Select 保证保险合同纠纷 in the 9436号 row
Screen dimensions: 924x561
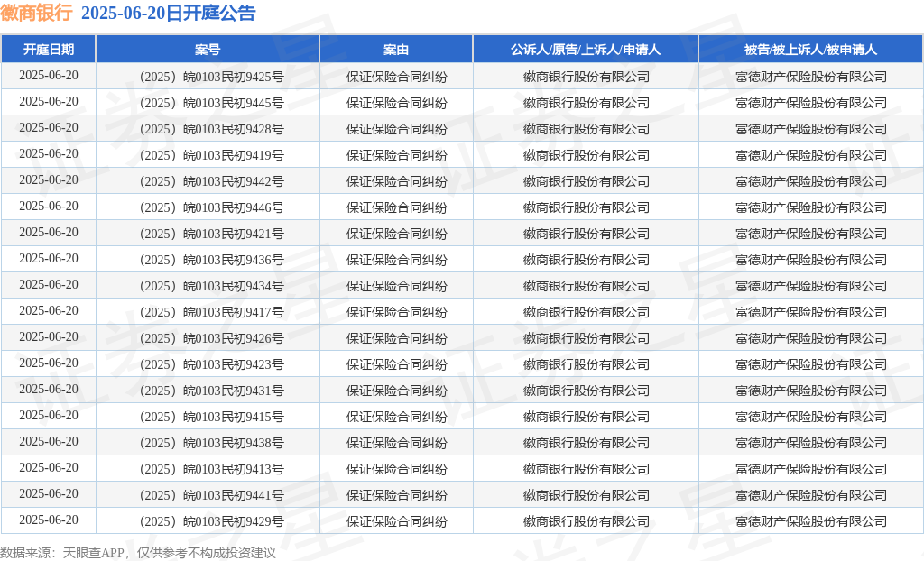[x=397, y=260]
